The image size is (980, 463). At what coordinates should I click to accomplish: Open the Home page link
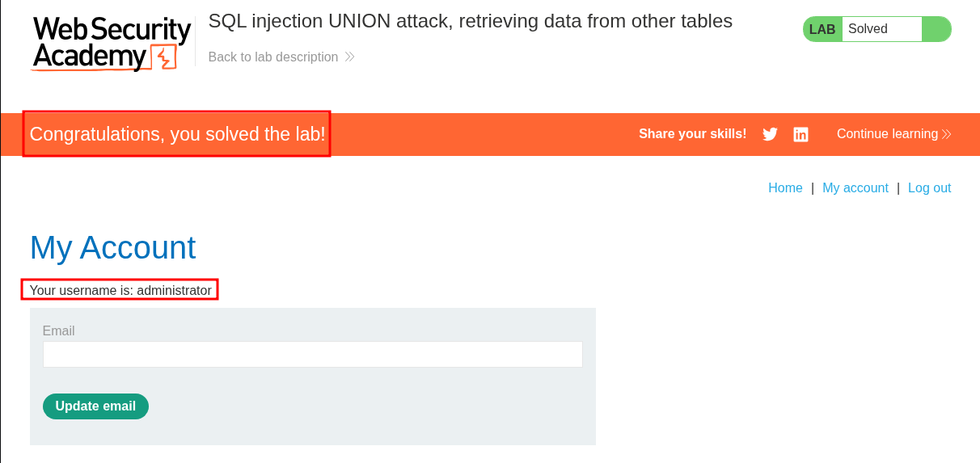click(x=785, y=188)
